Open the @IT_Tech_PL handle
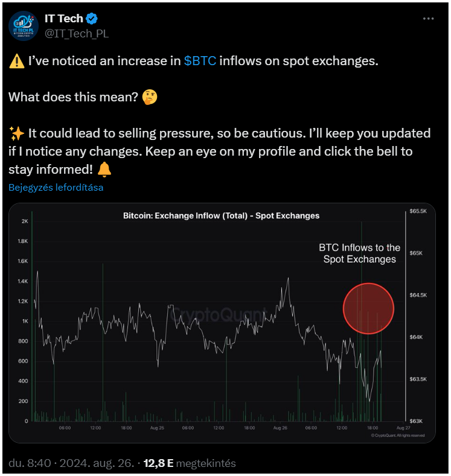451x476 pixels. pyautogui.click(x=77, y=34)
